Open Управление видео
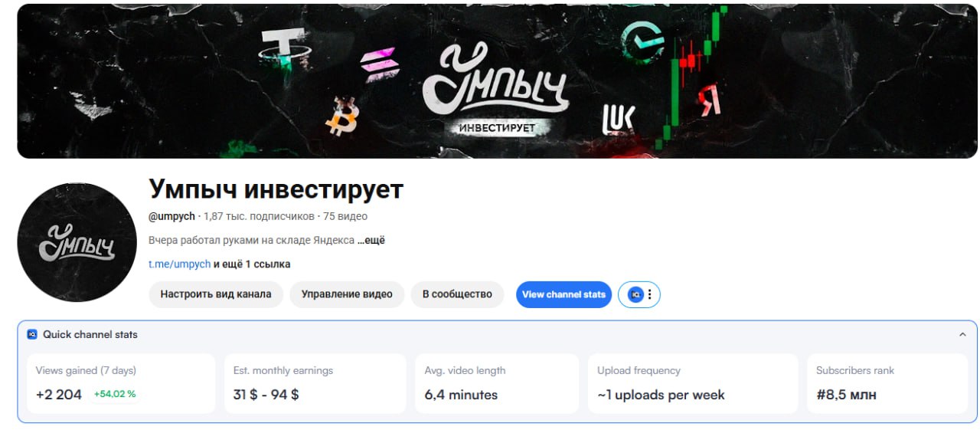The image size is (980, 430). [347, 294]
